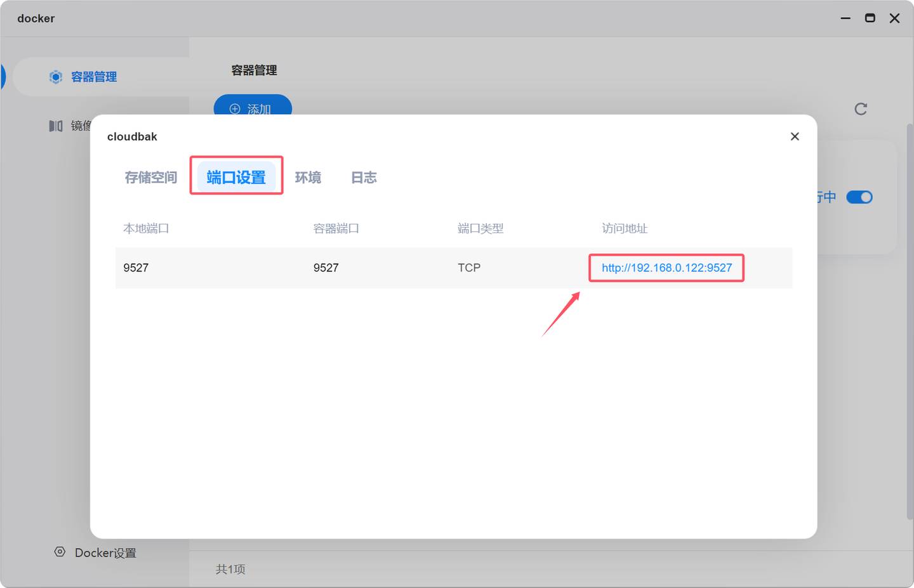Click the 添加 button
This screenshot has height=588, width=914.
(x=253, y=105)
